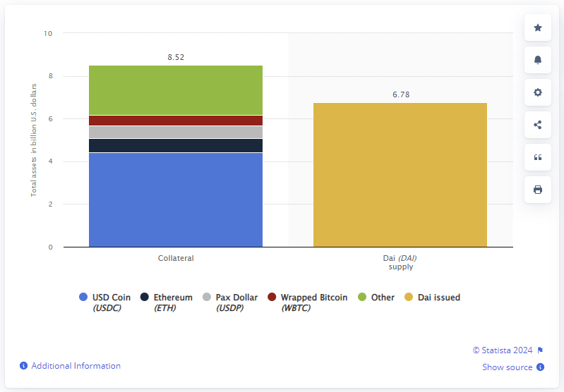Screen dimensions: 564x392
Task: Open the Statista 2024 copyright link
Action: point(503,350)
